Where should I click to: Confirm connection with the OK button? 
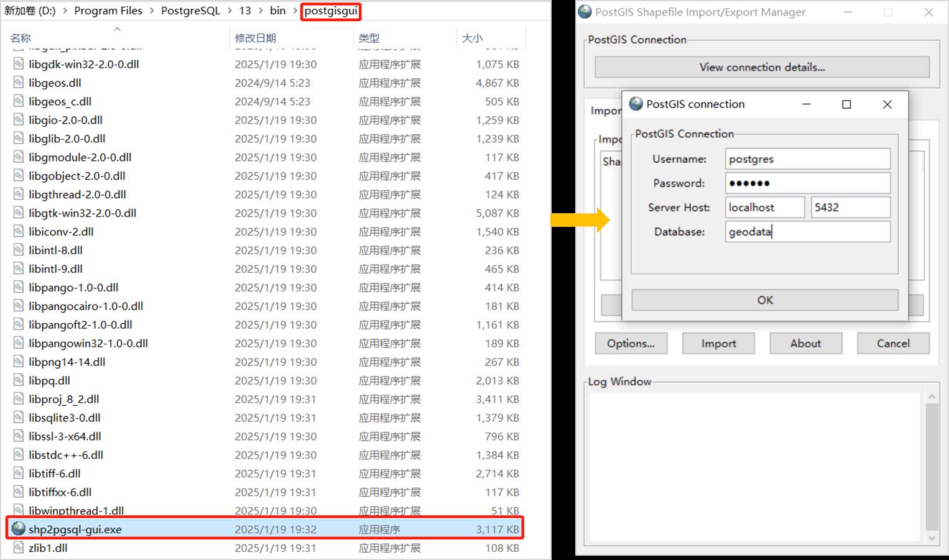[x=765, y=300]
